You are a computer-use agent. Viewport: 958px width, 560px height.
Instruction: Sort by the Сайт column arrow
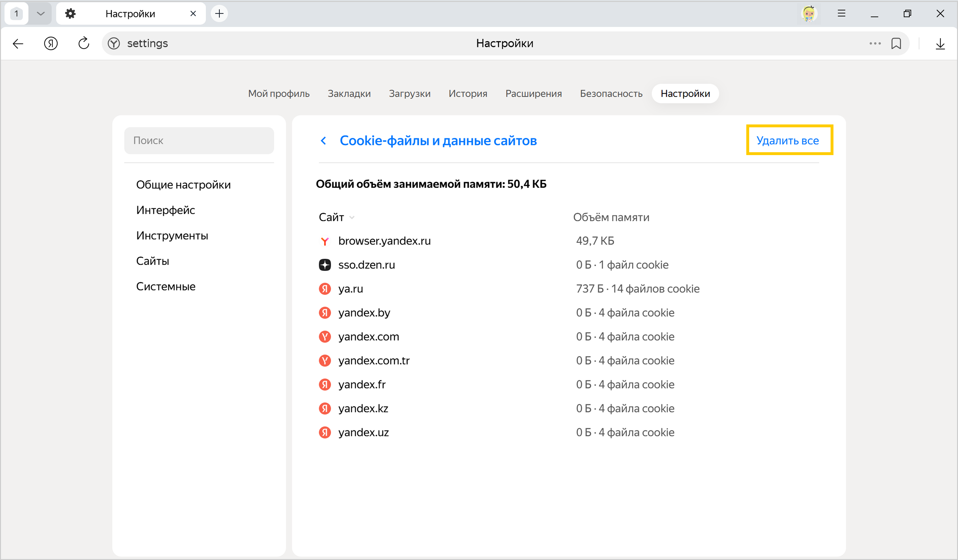tap(352, 218)
